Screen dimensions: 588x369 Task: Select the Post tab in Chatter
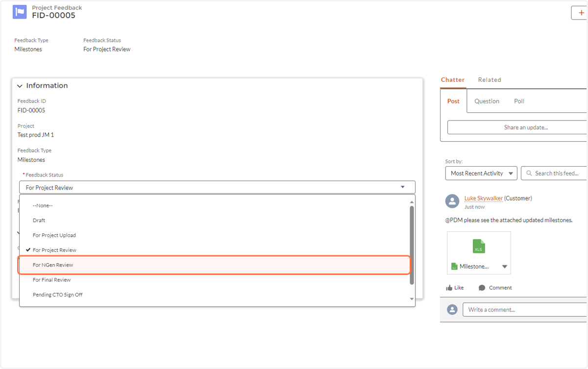point(453,101)
